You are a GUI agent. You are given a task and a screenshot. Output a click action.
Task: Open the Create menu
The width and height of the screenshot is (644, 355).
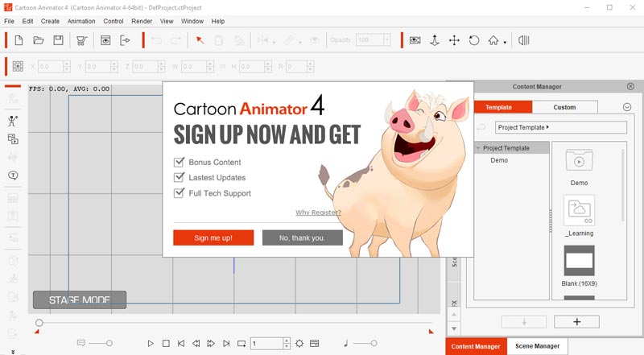[50, 21]
